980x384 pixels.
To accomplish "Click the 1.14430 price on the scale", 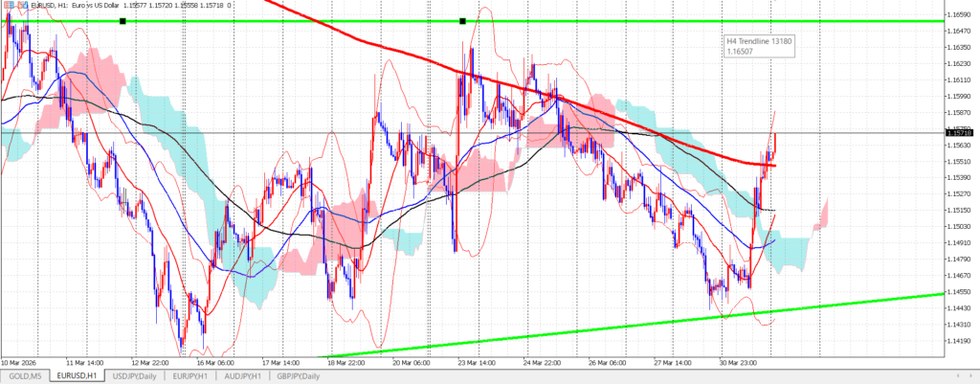I will click(x=956, y=307).
